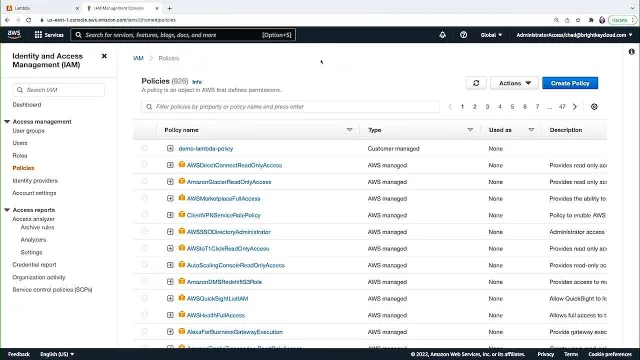Open a new browser tab
The width and height of the screenshot is (640, 360).
point(169,8)
